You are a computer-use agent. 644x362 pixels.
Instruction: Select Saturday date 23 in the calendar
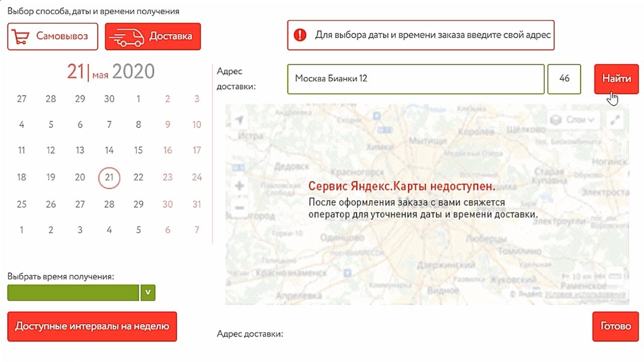pyautogui.click(x=168, y=177)
